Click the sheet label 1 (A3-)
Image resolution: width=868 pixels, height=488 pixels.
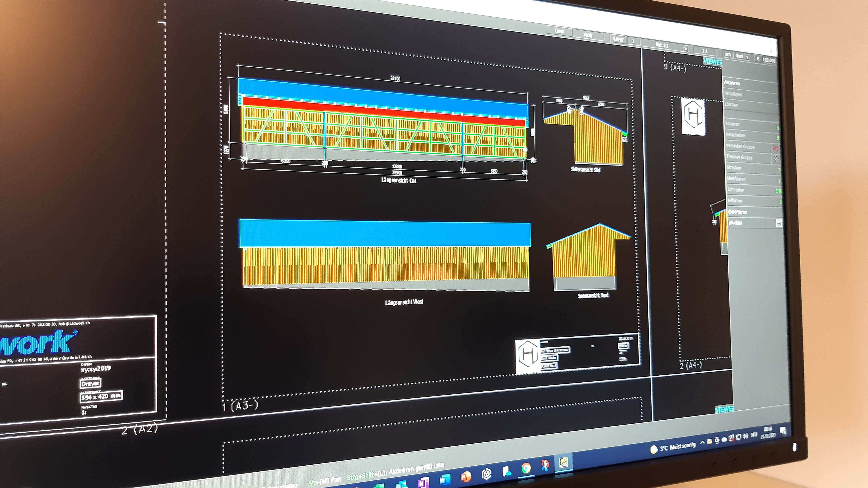[x=240, y=406]
